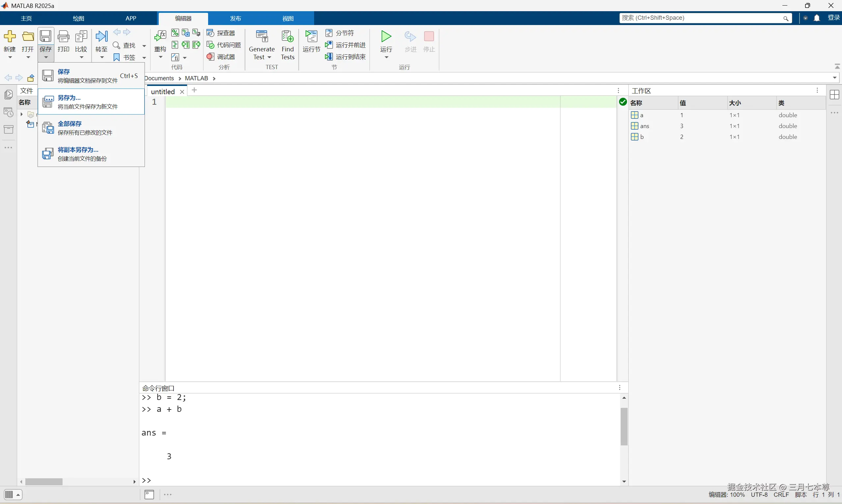Click Run and Advance button
842x504 pixels.
click(345, 45)
